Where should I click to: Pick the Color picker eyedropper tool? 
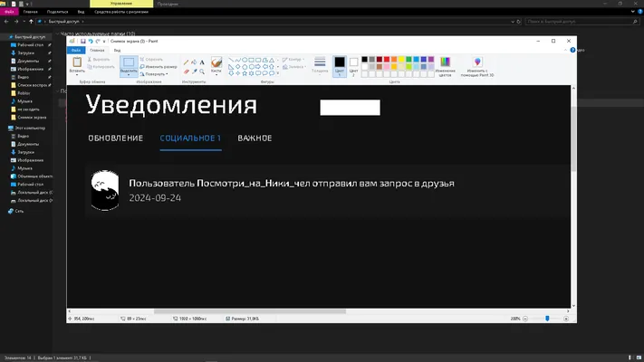194,71
